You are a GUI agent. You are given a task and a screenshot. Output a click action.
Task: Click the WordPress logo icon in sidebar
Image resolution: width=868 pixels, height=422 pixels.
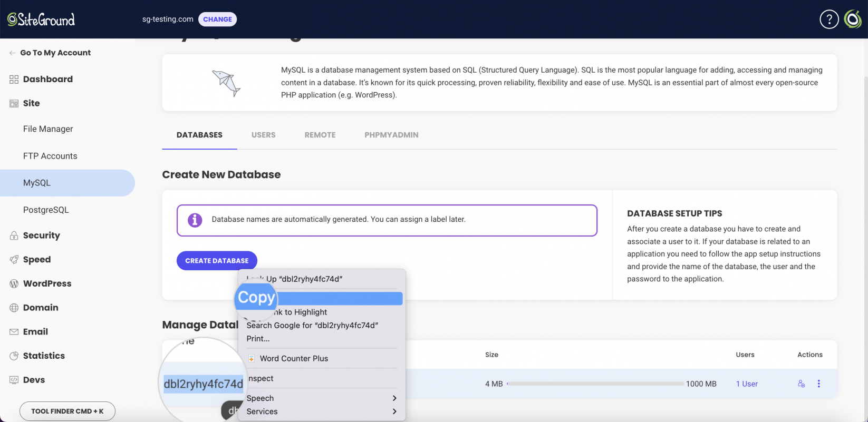coord(14,284)
